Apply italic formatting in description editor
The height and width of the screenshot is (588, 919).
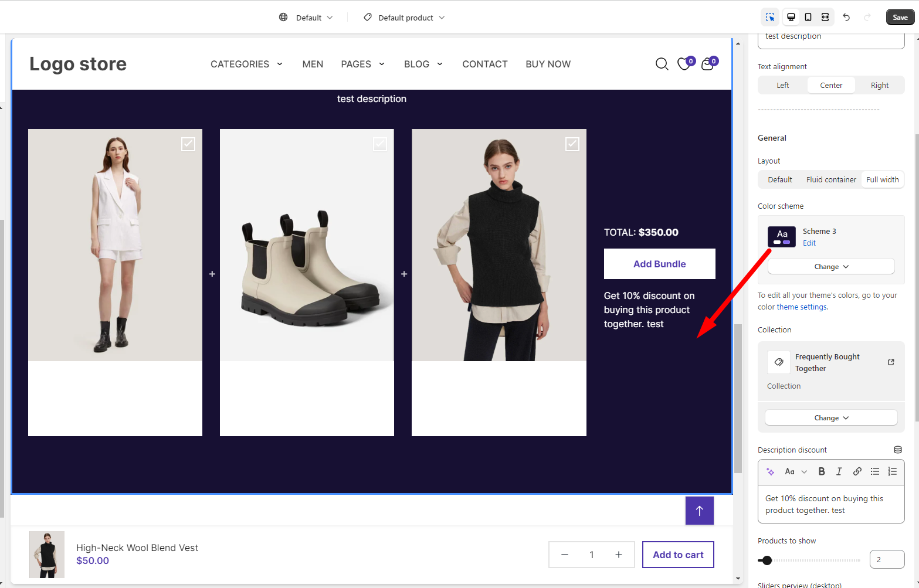(x=839, y=471)
